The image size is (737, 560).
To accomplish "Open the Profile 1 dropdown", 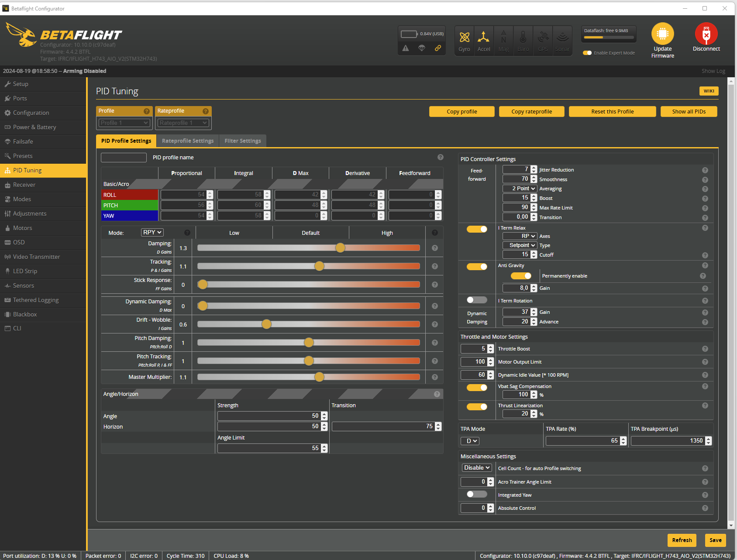I will point(124,123).
